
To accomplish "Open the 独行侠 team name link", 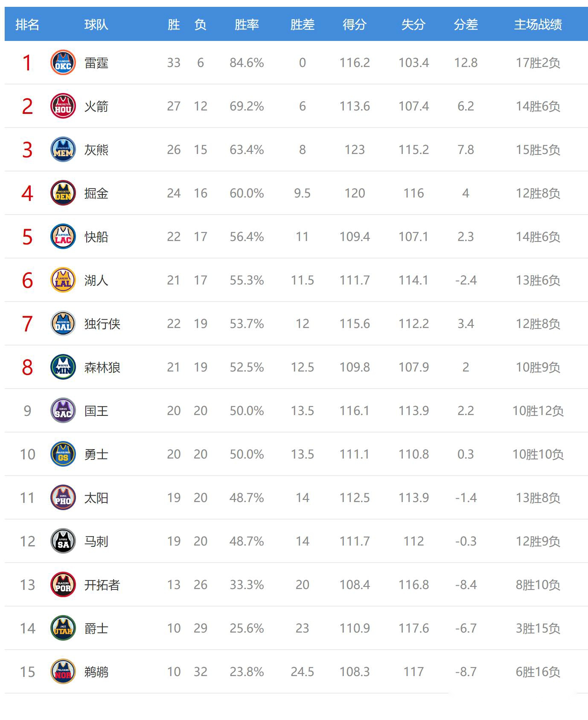I will (102, 324).
